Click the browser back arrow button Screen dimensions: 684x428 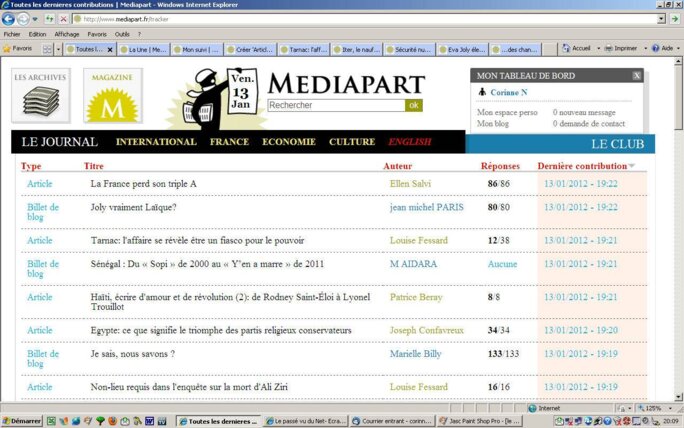(9, 19)
